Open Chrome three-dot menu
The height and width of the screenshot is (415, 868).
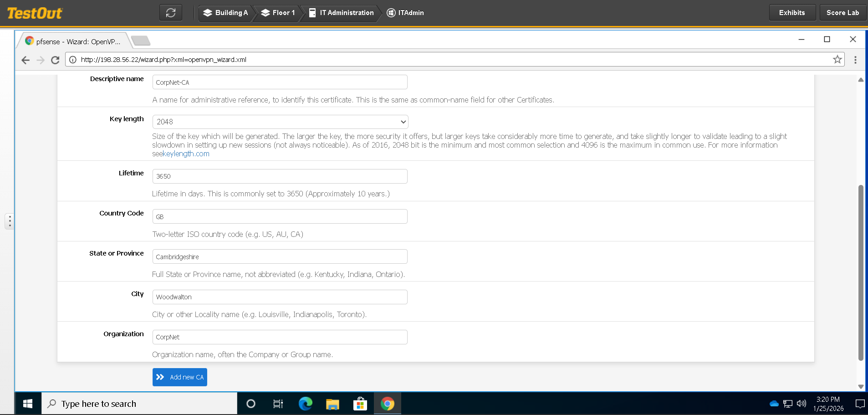855,60
